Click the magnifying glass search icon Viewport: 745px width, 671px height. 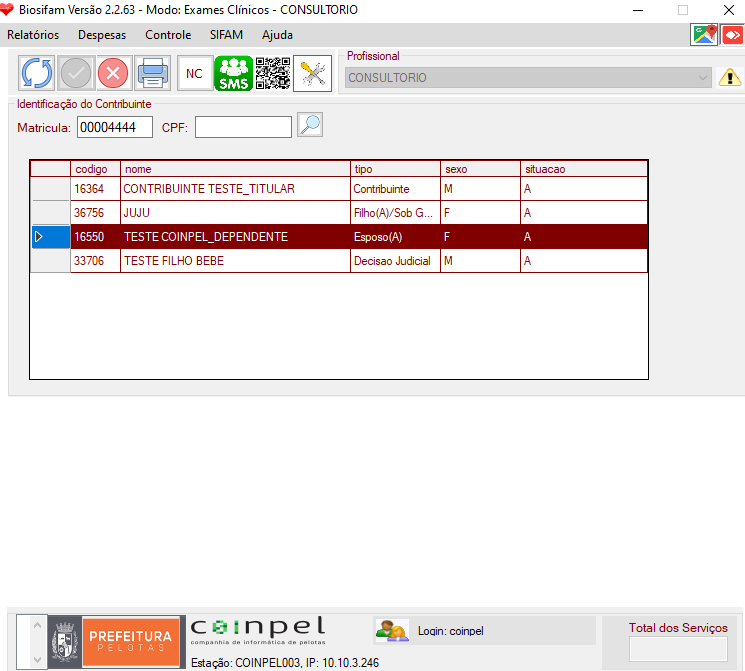click(310, 125)
